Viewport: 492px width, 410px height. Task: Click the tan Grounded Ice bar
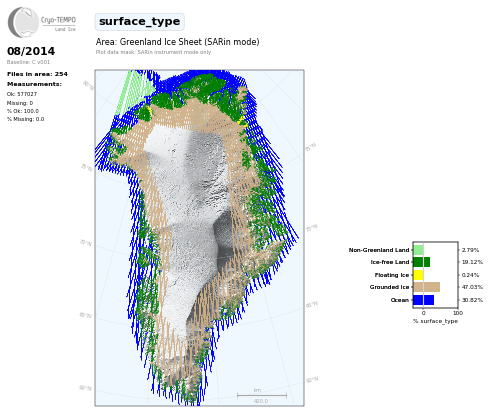tap(427, 287)
